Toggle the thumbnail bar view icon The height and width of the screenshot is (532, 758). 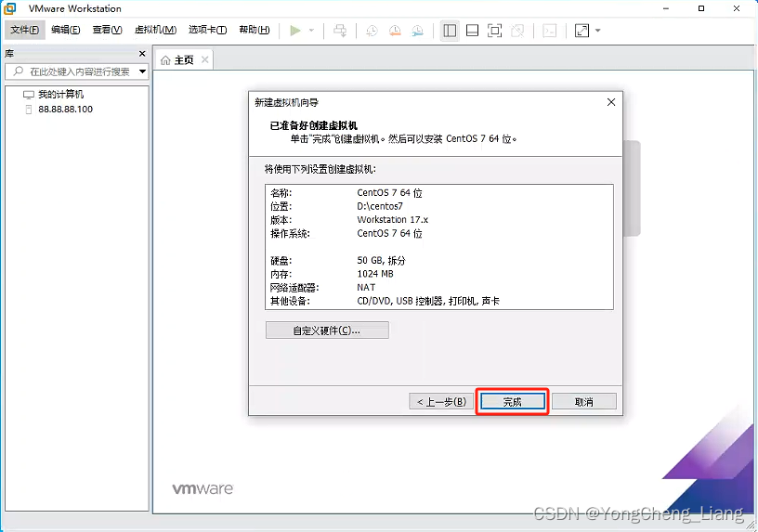click(472, 31)
